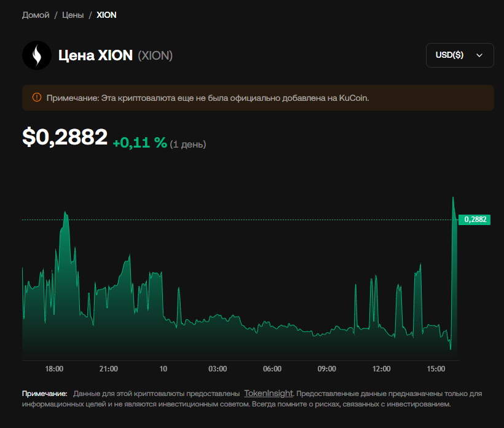Click the 18:00 time axis label

click(54, 369)
